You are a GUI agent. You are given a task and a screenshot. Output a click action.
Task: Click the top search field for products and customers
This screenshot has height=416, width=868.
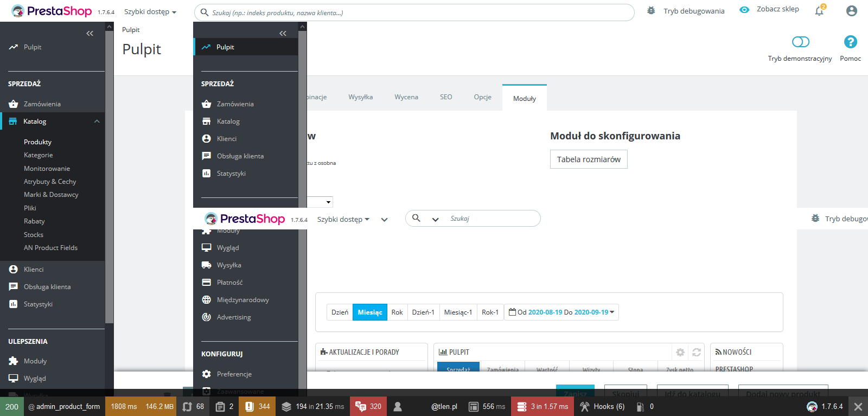coord(414,12)
